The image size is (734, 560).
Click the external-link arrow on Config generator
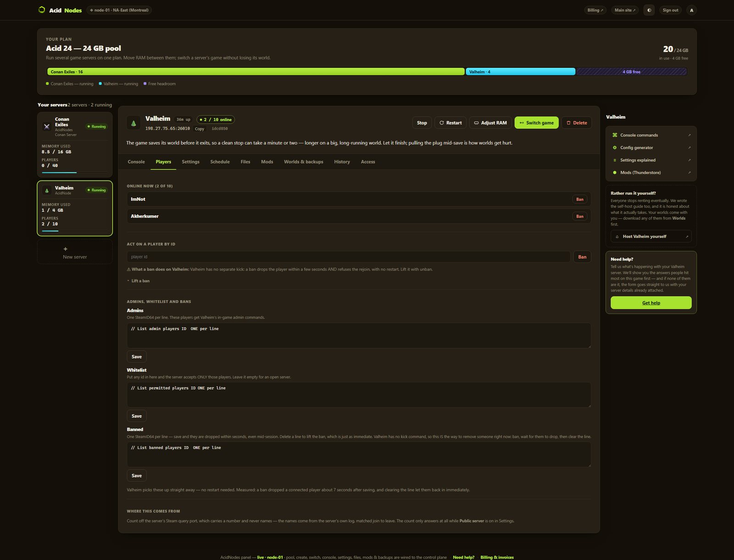coord(689,148)
